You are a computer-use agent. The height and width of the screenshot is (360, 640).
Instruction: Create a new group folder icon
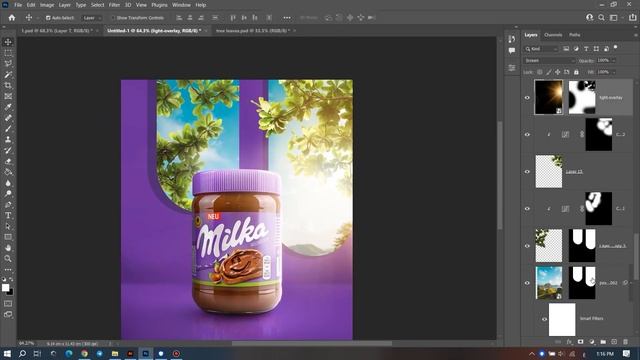603,342
